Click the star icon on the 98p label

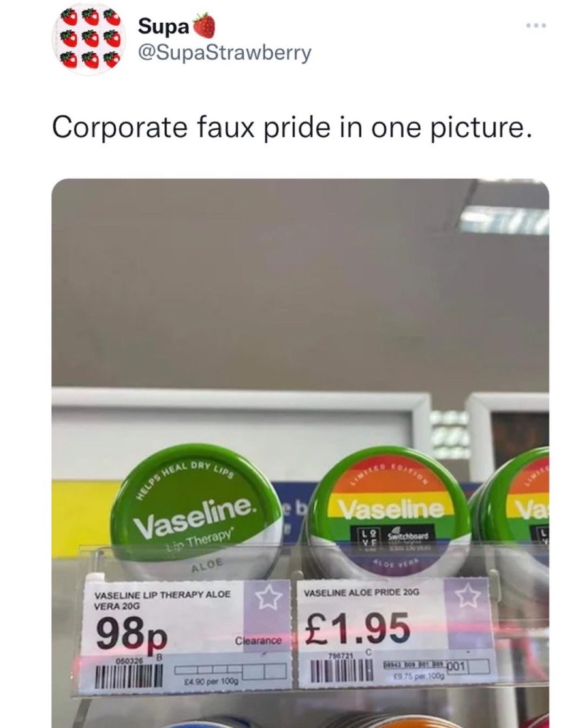[267, 597]
